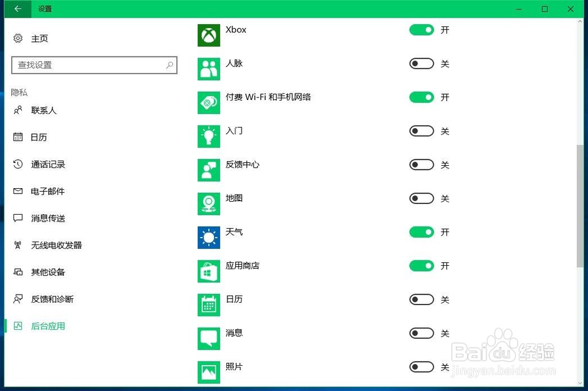588x391 pixels.
Task: Click the 地图 (Maps) location icon
Action: tap(209, 203)
